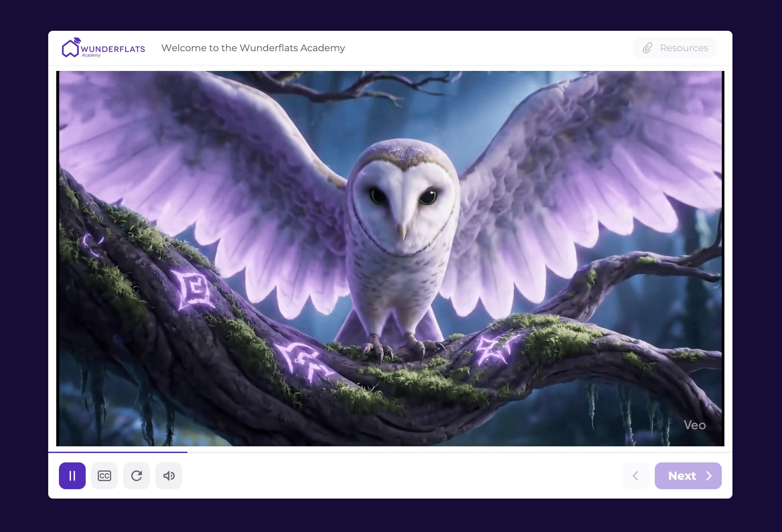Pause the video playback
The width and height of the screenshot is (782, 532).
[x=72, y=475]
